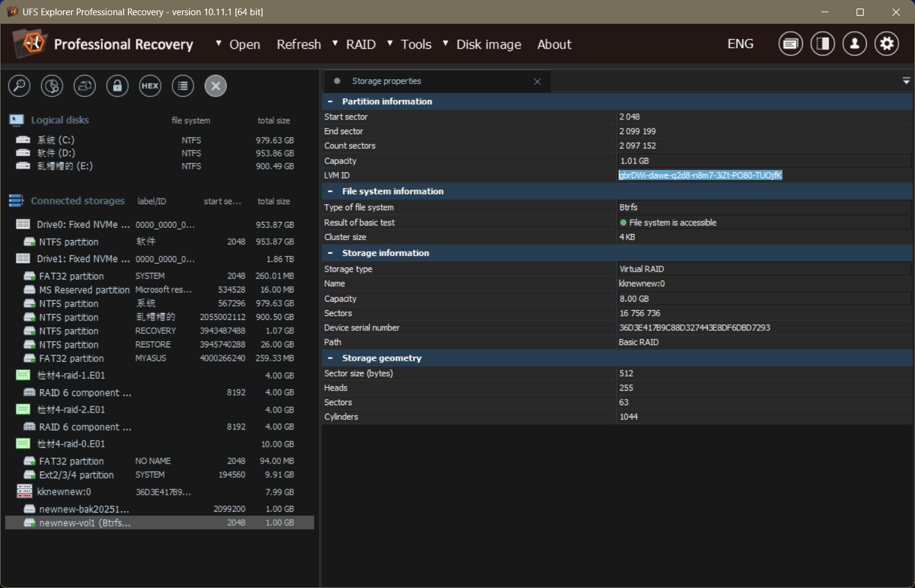Screen dimensions: 915x588
Task: Select the NTFS partition labeled 软件
Action: 160,242
